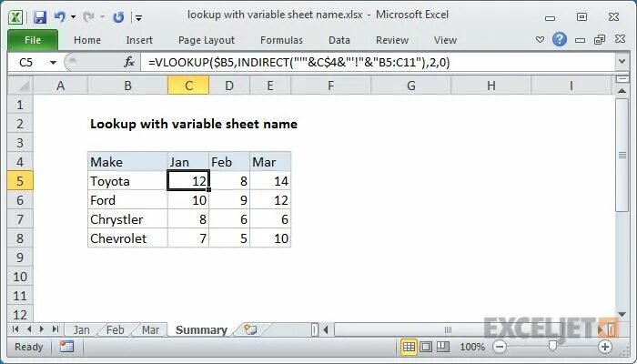637x364 pixels.
Task: Switch to Page Break Preview
Action: pos(442,347)
